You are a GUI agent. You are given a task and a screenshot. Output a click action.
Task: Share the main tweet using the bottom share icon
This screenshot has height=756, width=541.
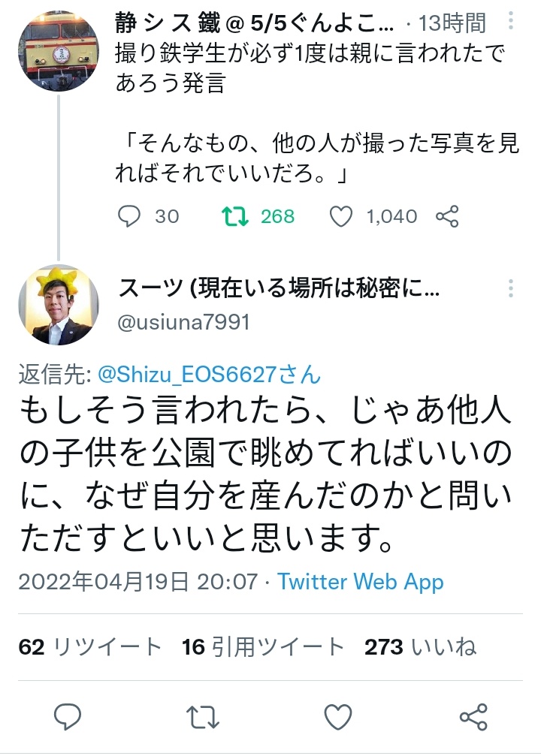point(473,716)
